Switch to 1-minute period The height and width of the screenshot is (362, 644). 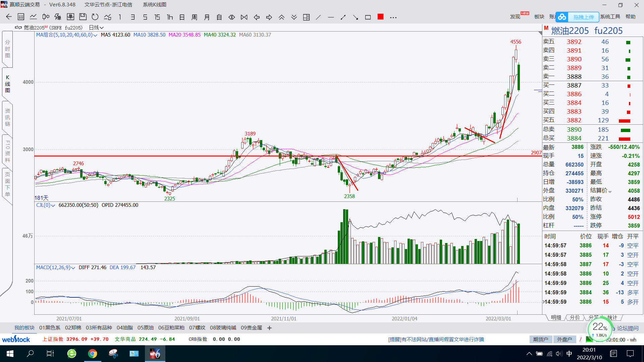pos(120,17)
